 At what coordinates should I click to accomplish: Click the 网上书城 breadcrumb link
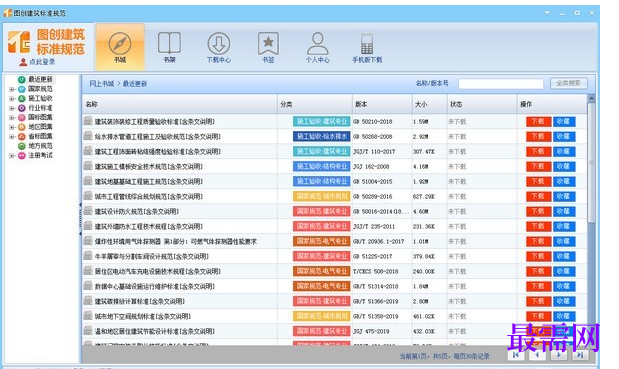[101, 84]
